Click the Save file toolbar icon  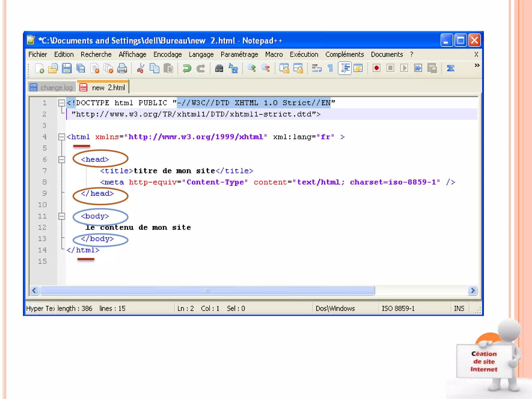pyautogui.click(x=67, y=68)
